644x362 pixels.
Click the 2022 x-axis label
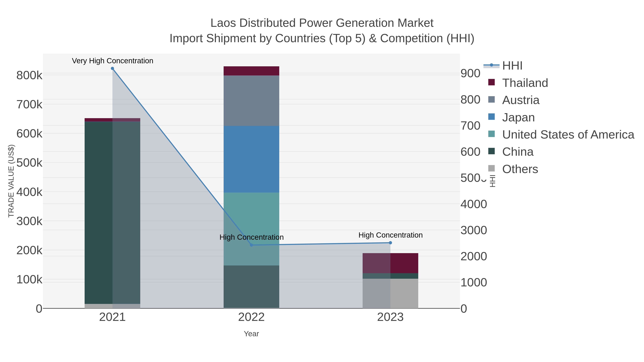click(252, 317)
